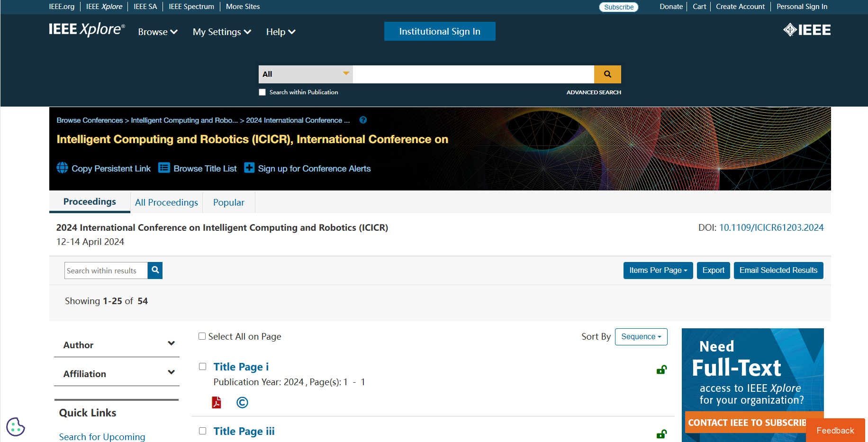Click the cookie preferences icon

coord(16,427)
